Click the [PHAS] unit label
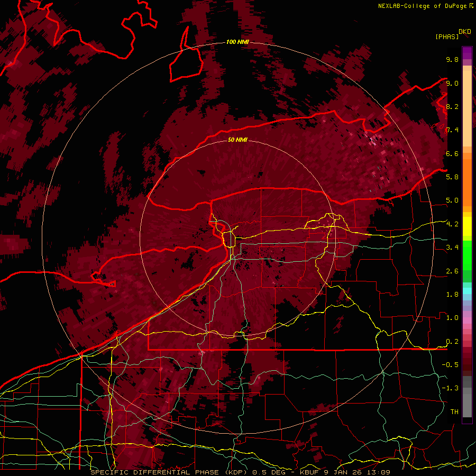The height and width of the screenshot is (476, 476). (447, 36)
